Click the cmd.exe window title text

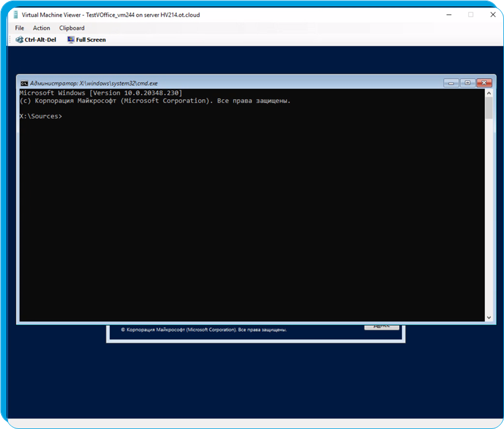94,84
